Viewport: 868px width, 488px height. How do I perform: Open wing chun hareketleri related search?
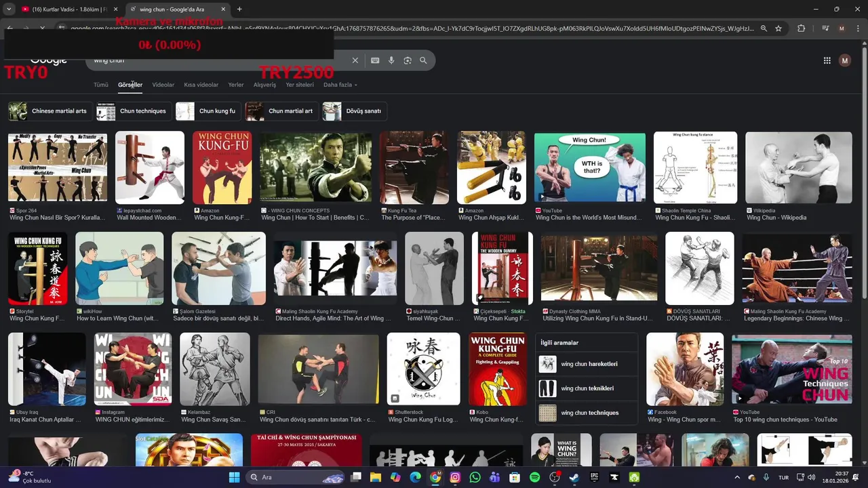587,364
